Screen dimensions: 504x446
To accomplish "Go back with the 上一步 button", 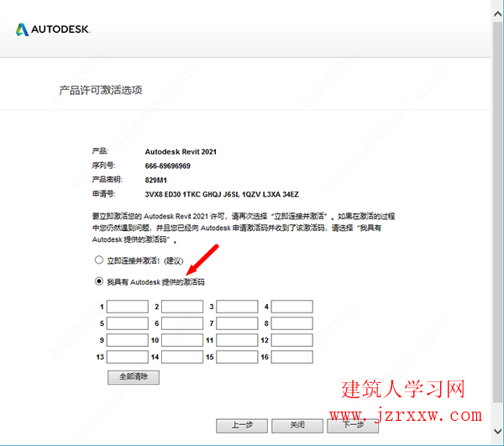I will coord(242,426).
